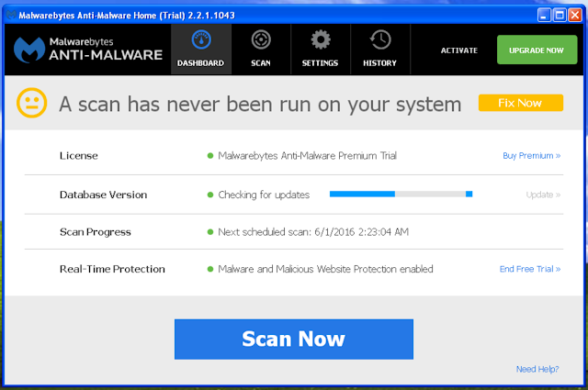This screenshot has width=588, height=390.
Task: Click the Settings gear icon
Action: pyautogui.click(x=321, y=39)
